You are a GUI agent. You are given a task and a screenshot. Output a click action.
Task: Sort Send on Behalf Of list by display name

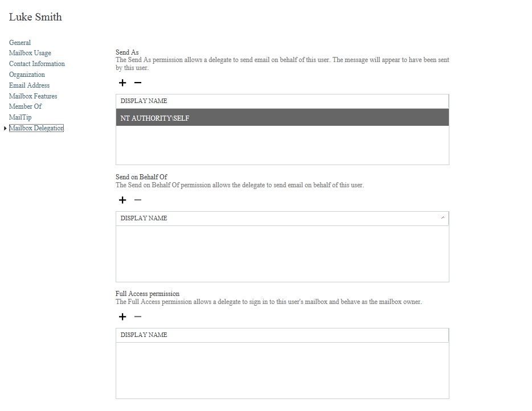click(444, 218)
